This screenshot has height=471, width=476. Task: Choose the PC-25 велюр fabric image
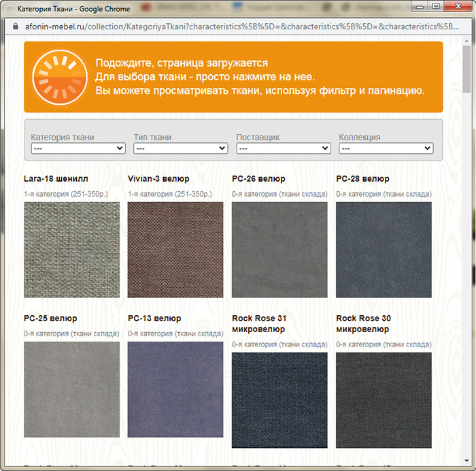pos(71,389)
